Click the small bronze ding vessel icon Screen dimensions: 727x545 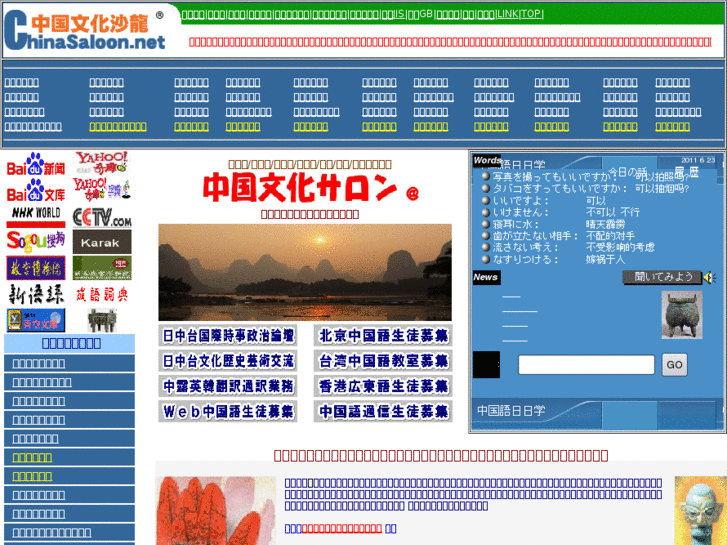pos(102,321)
